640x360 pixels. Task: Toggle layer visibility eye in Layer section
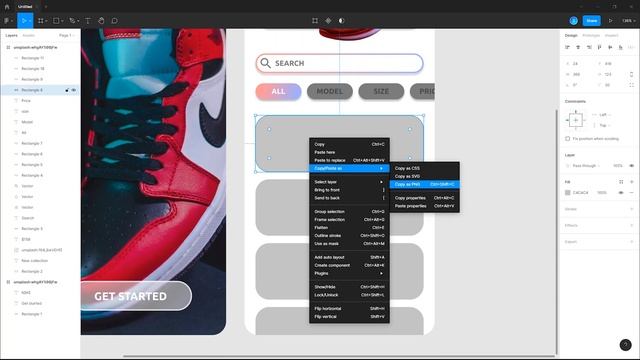click(631, 166)
